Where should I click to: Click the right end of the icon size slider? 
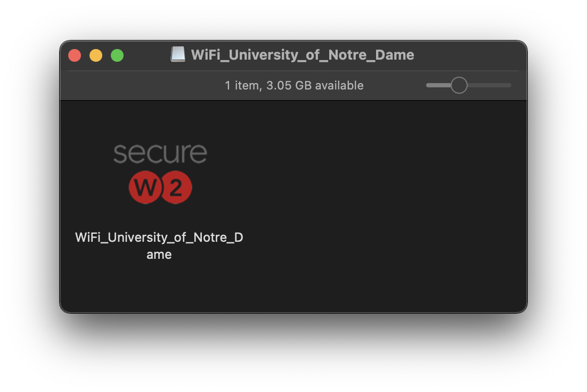[x=509, y=85]
